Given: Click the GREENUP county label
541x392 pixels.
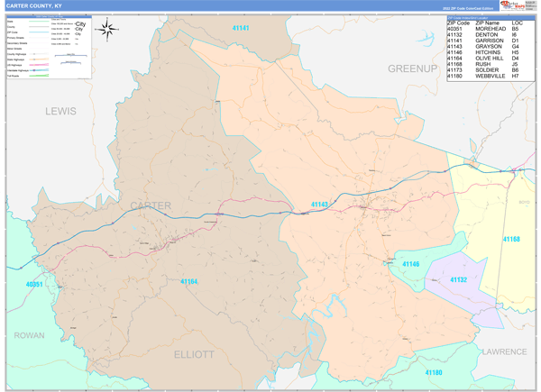Looking at the screenshot, I should point(411,68).
